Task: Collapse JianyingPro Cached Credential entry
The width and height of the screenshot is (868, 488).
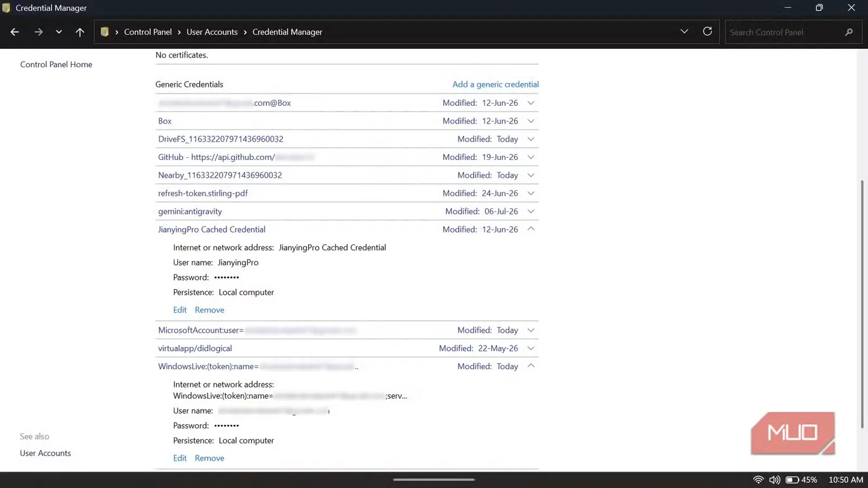Action: [x=531, y=229]
